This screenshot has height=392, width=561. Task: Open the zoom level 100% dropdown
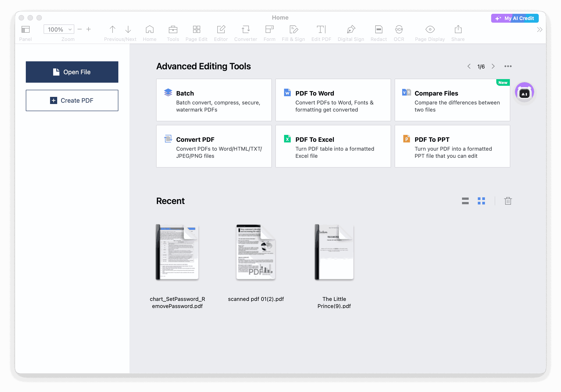pos(59,30)
